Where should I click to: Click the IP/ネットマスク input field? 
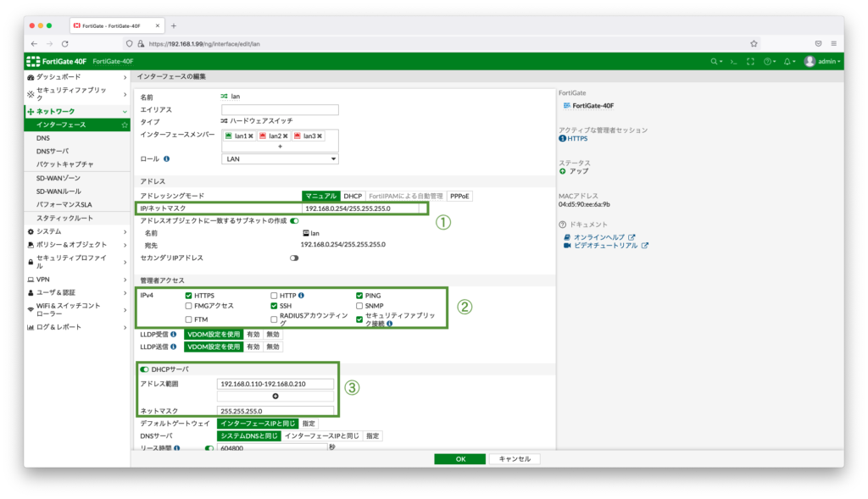[360, 208]
